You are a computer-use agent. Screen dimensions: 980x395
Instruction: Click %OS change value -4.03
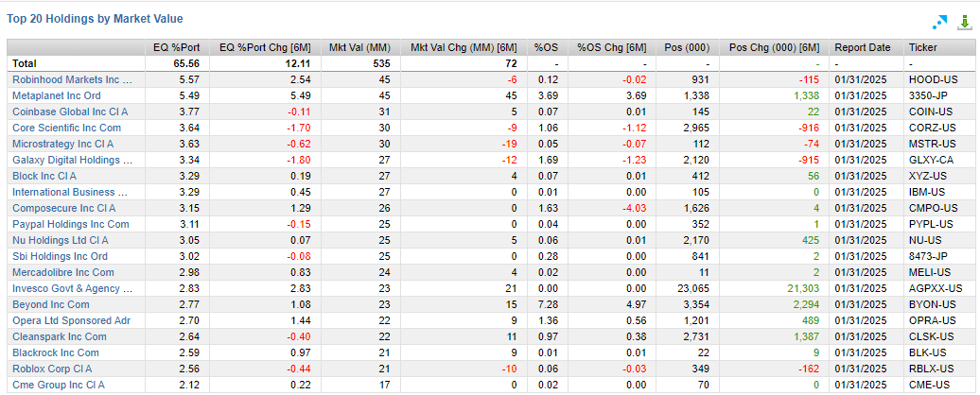(635, 208)
